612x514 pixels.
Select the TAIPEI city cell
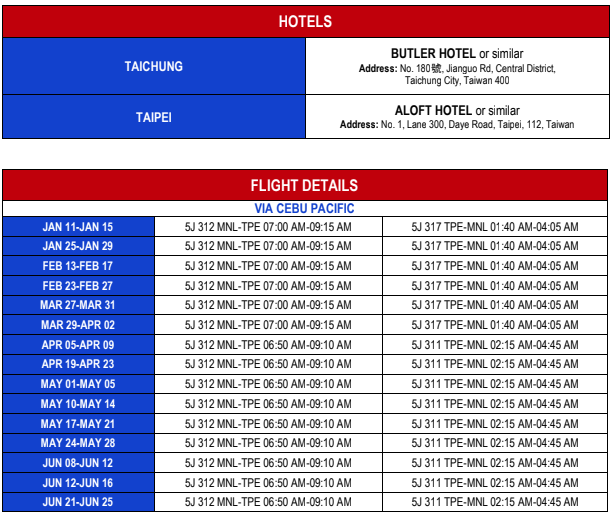click(153, 117)
